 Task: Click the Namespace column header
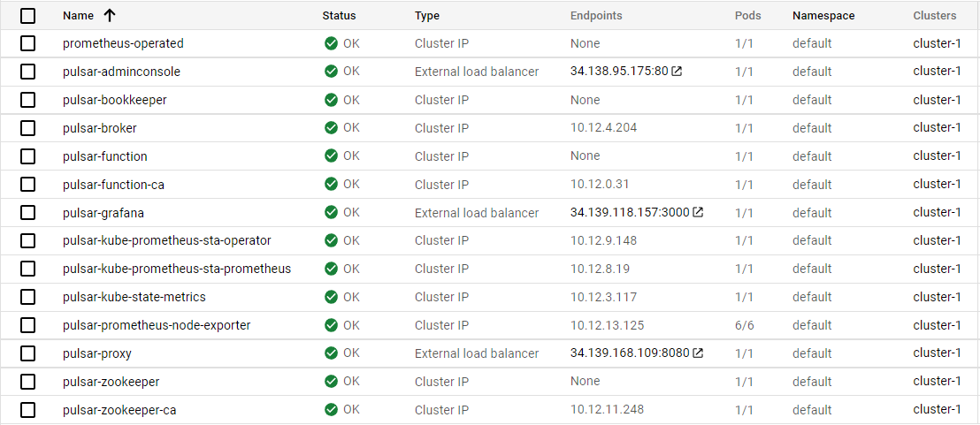coord(823,15)
